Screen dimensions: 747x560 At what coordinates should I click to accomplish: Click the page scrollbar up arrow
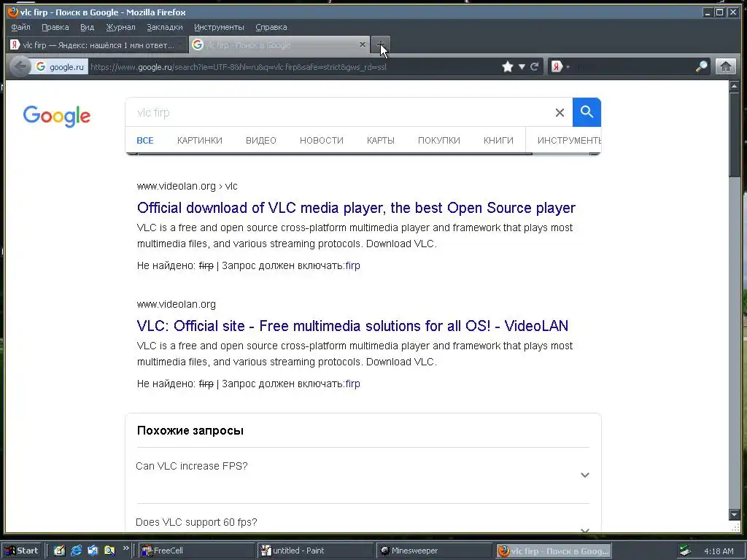tap(734, 86)
